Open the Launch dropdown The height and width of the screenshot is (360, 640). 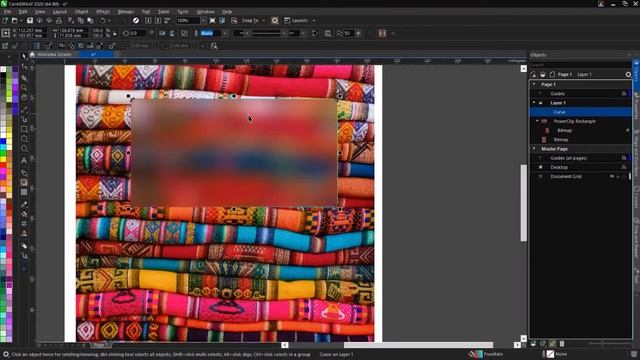point(314,20)
